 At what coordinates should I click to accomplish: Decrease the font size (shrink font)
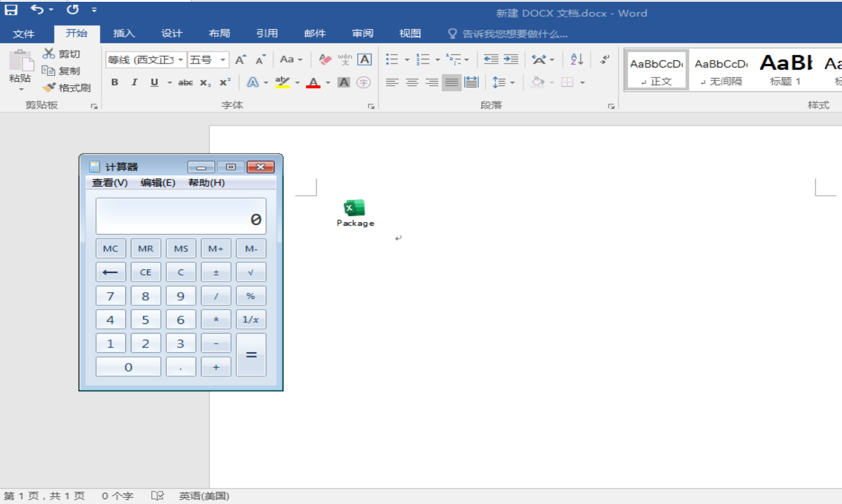(x=260, y=59)
